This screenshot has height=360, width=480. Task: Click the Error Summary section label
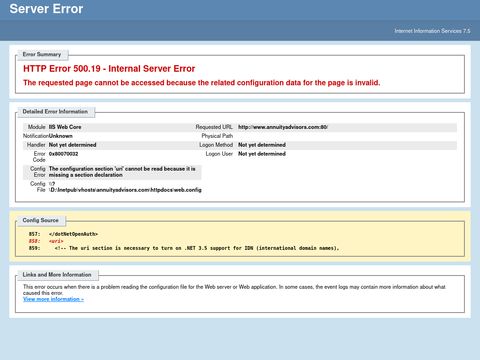(x=42, y=54)
